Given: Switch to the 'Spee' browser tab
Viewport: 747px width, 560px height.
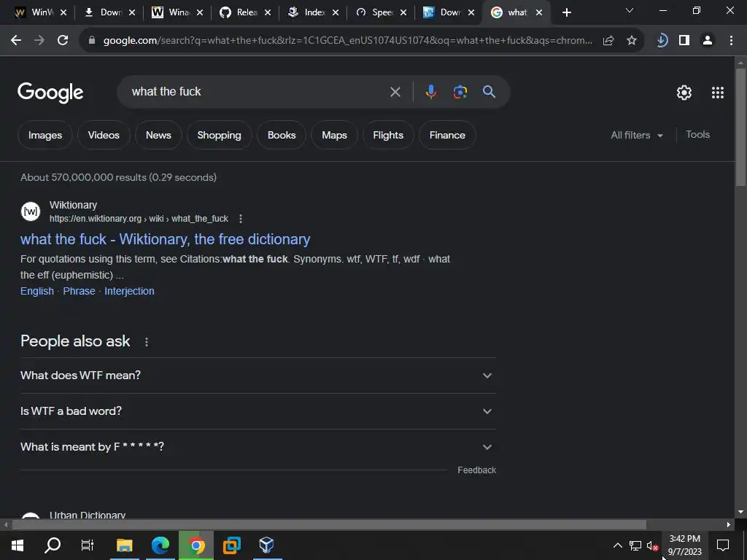Looking at the screenshot, I should point(376,12).
